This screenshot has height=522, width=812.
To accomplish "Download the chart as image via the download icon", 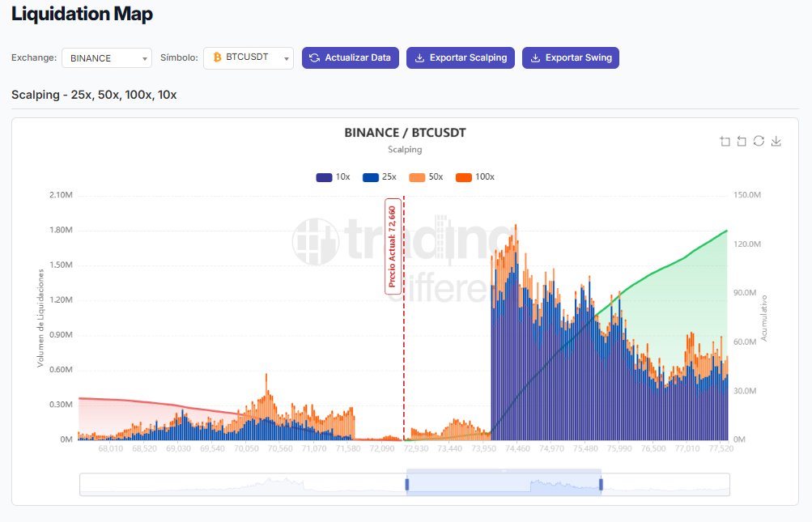I will click(776, 141).
